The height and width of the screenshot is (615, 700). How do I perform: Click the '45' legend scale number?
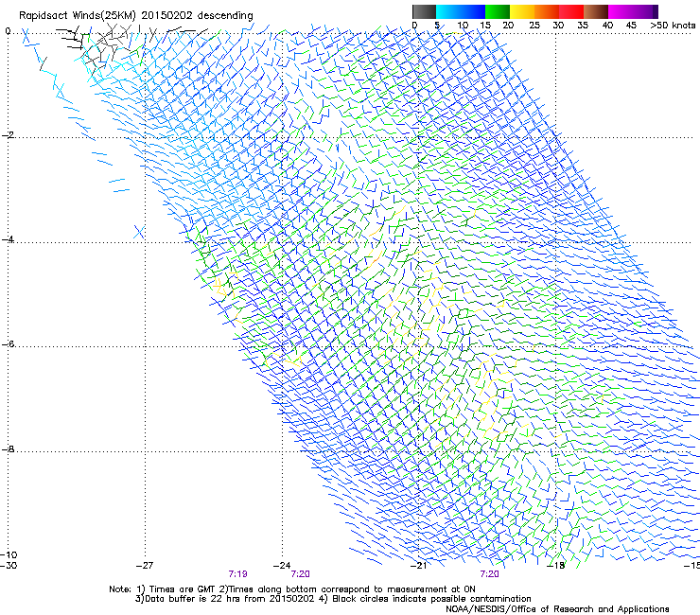pos(631,25)
